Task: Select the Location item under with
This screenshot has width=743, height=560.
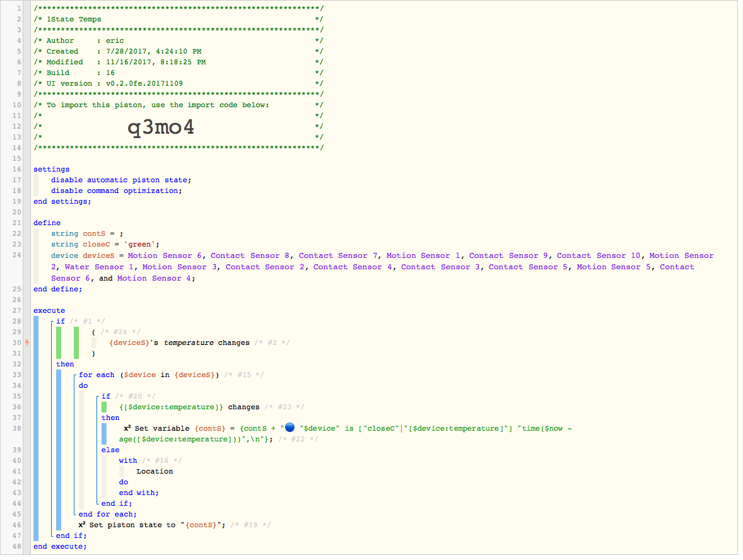Action: tap(155, 472)
